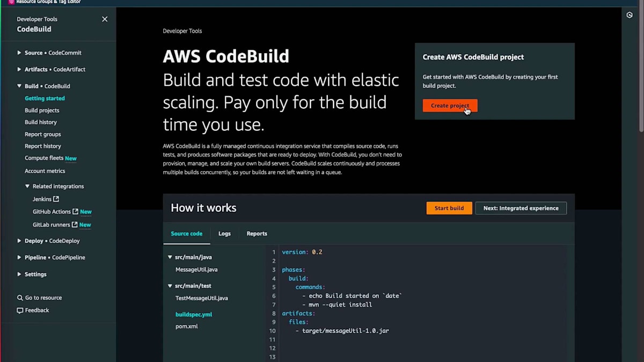644x362 pixels.
Task: Open the GitLab runners integration link
Action: pos(52,225)
